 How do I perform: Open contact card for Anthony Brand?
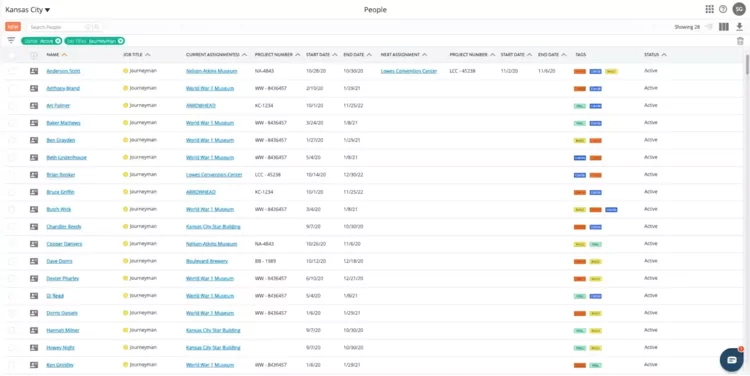[x=34, y=88]
